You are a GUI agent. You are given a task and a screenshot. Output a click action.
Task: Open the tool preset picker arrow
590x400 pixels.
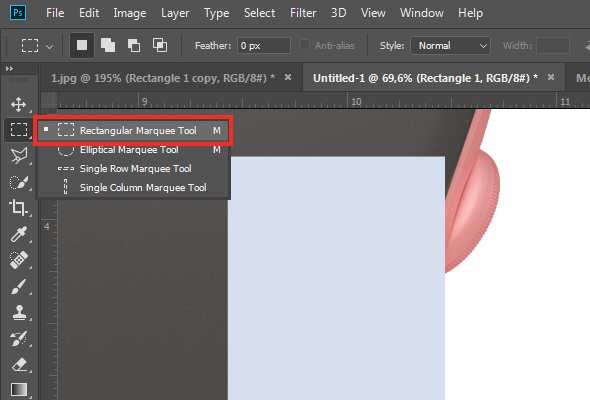tap(49, 47)
